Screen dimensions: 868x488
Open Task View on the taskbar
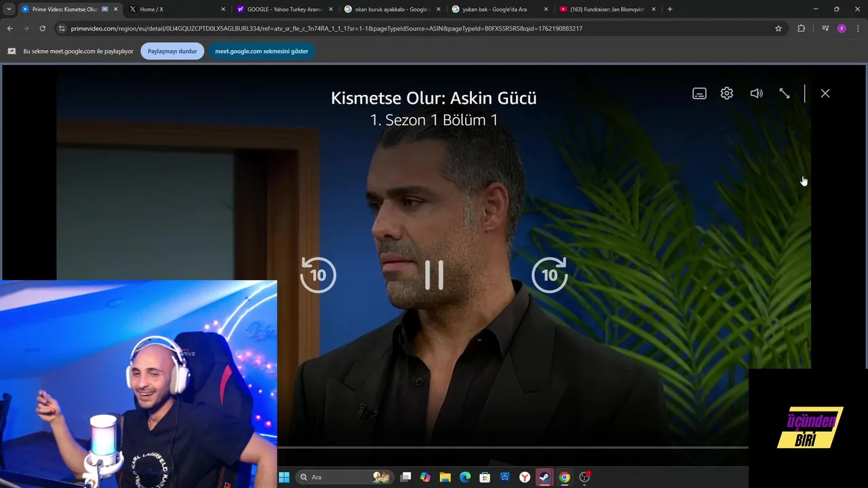pyautogui.click(x=406, y=477)
